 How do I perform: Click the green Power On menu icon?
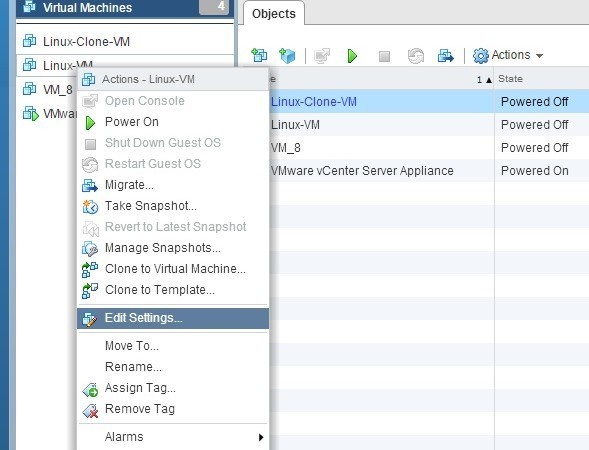[x=90, y=123]
